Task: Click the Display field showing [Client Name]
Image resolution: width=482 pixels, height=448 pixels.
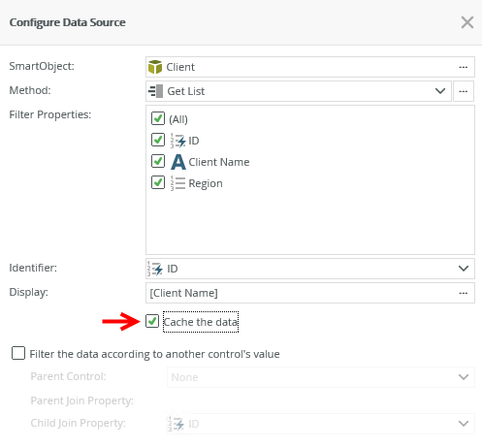Action: tap(310, 293)
